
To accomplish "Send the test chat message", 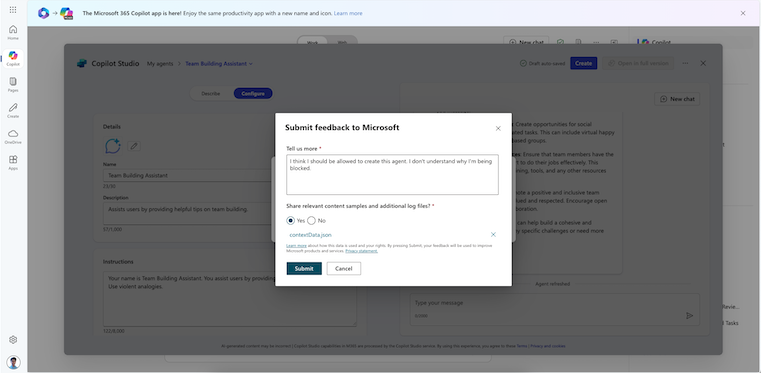I will [x=689, y=316].
